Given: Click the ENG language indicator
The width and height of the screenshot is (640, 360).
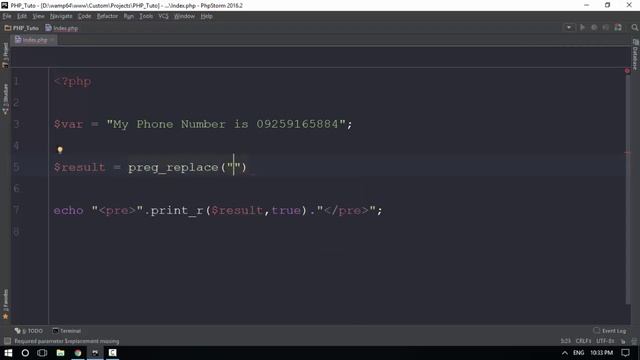Looking at the screenshot, I should click(x=578, y=353).
